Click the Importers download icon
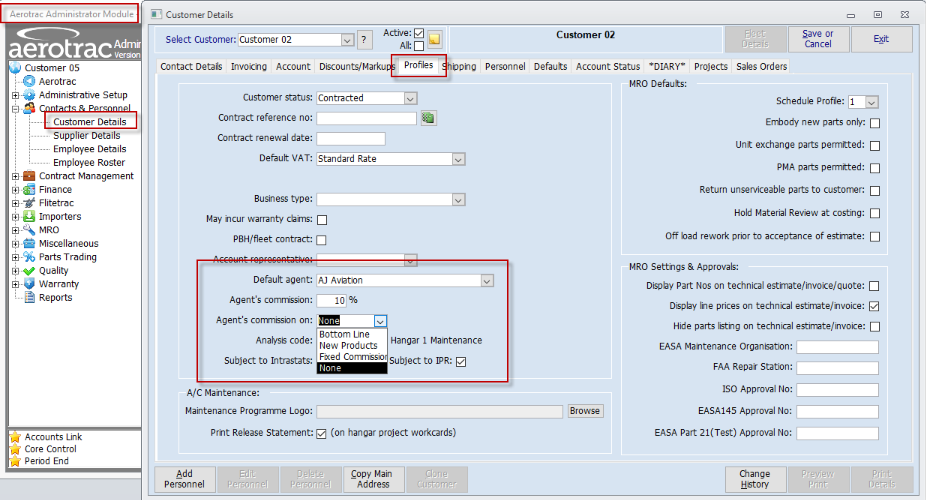The width and height of the screenshot is (926, 500). [x=29, y=217]
